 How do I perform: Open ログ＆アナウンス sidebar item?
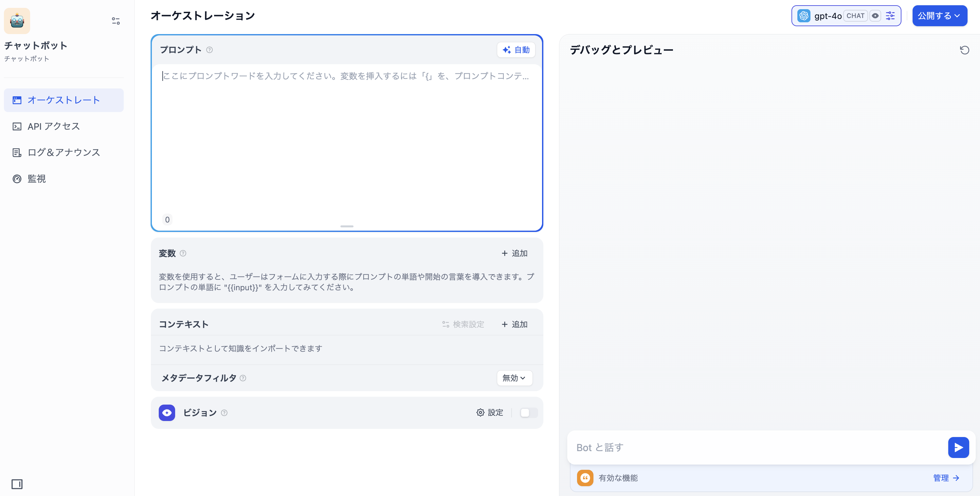click(64, 153)
